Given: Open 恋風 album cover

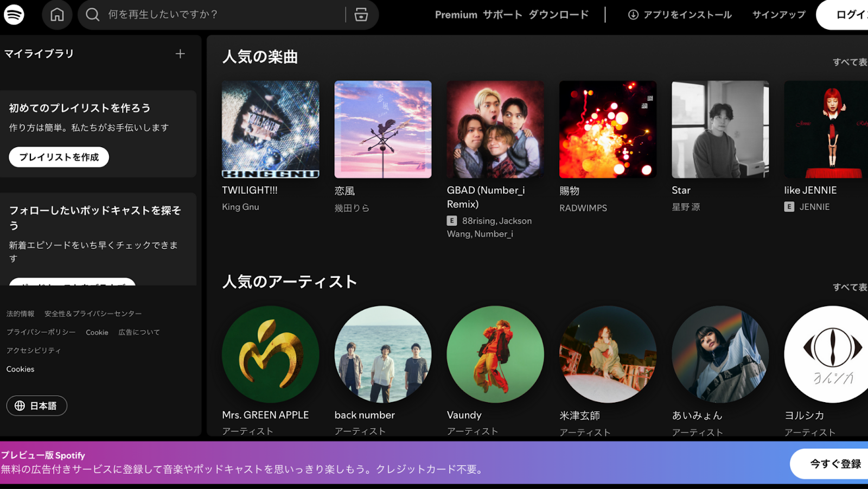Looking at the screenshot, I should point(383,130).
